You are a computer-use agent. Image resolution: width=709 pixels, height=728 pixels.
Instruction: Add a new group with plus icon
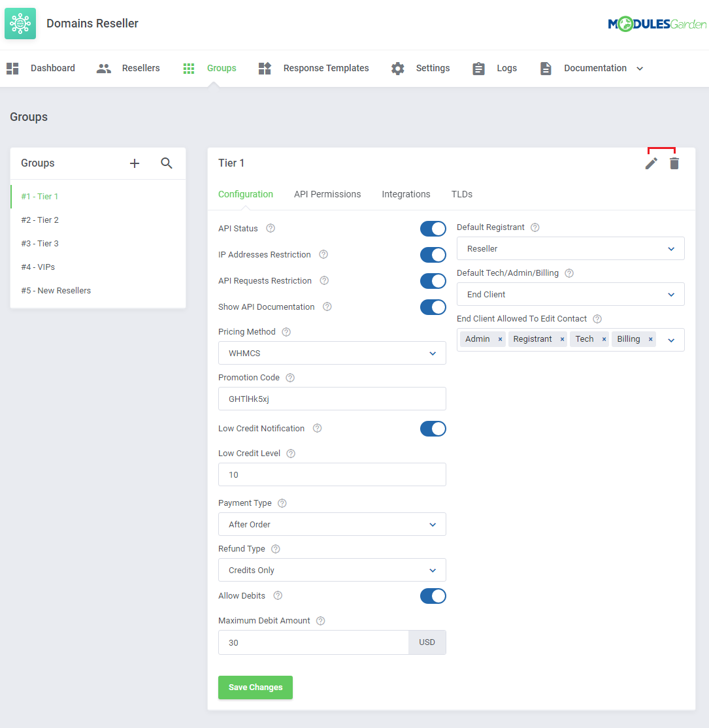tap(135, 163)
